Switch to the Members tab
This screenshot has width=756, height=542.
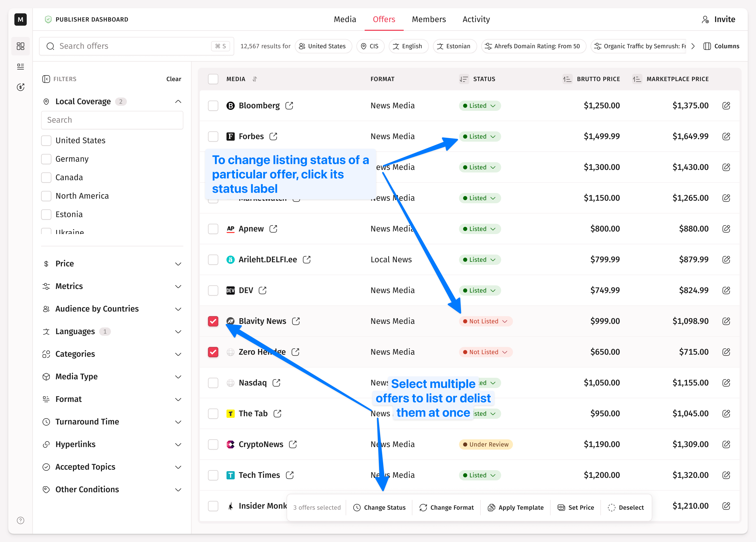click(x=429, y=19)
